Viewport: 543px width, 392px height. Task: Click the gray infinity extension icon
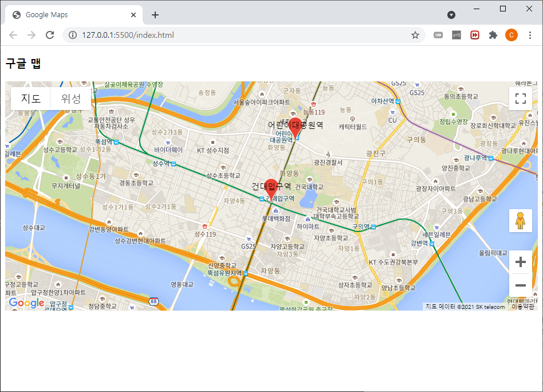(x=438, y=35)
